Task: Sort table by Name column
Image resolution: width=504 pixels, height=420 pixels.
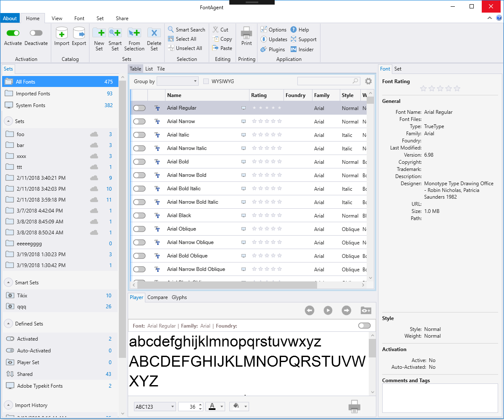Action: 207,95
